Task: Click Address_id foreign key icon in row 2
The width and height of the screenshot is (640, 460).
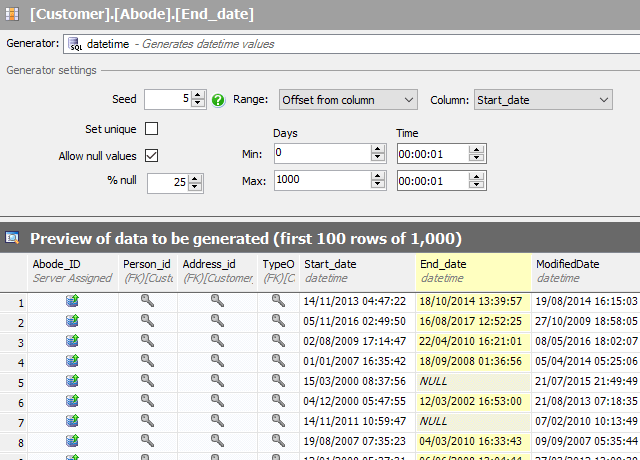Action: [217, 321]
